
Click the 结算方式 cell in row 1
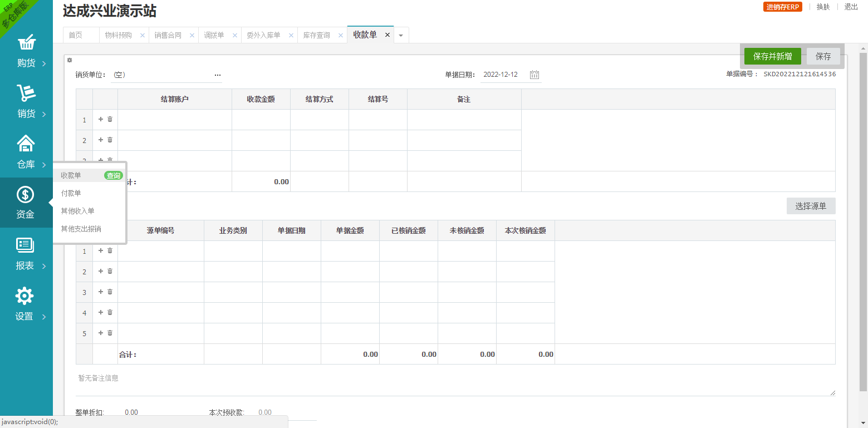click(x=319, y=120)
